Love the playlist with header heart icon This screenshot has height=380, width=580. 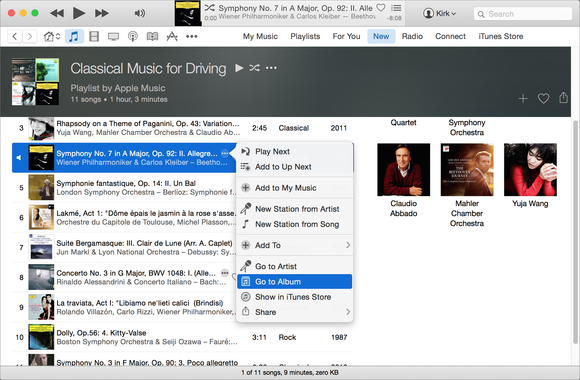(x=543, y=98)
